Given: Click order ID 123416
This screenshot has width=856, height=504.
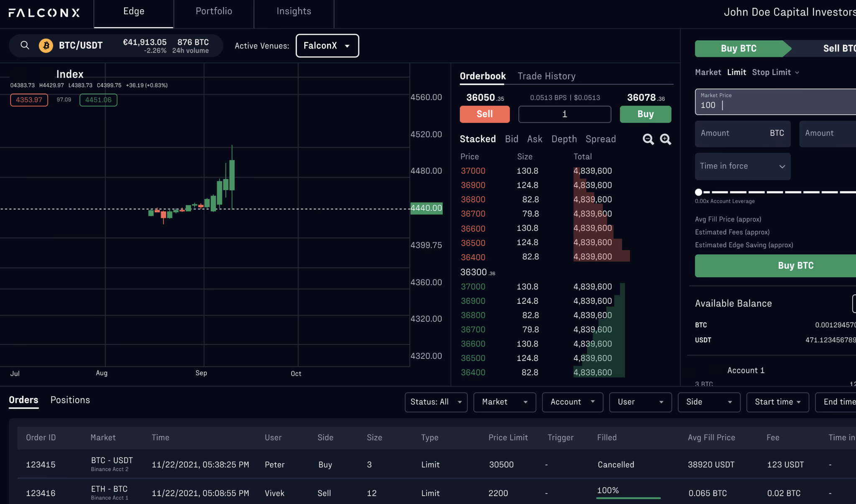Looking at the screenshot, I should [x=41, y=493].
